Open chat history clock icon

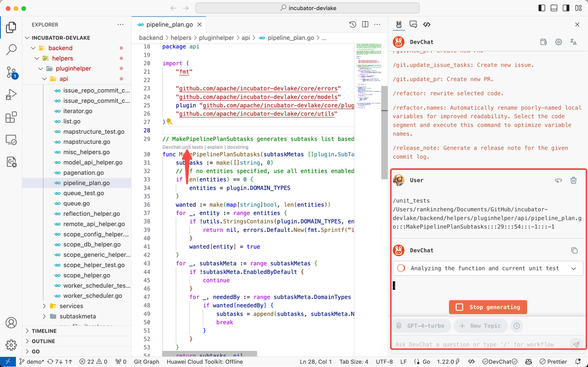(x=517, y=326)
